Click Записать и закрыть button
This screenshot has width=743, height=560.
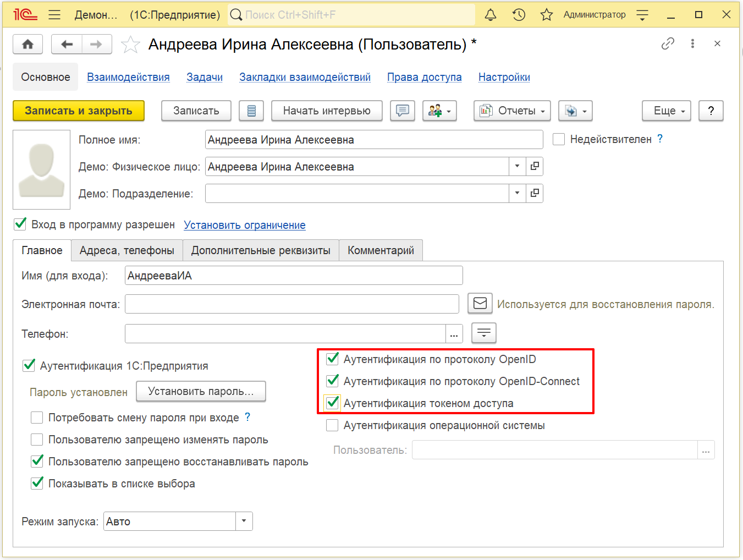pos(79,111)
